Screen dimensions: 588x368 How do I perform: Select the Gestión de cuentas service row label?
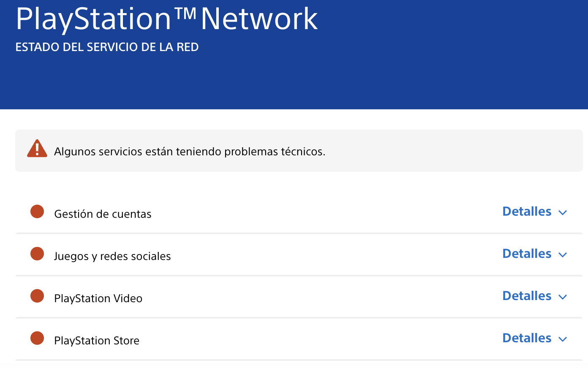click(103, 214)
